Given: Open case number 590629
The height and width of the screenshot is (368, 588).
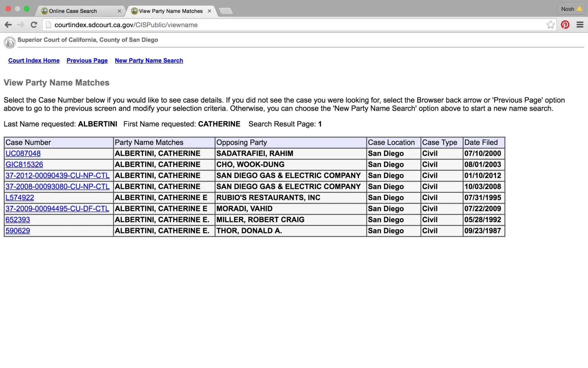Looking at the screenshot, I should tap(18, 231).
